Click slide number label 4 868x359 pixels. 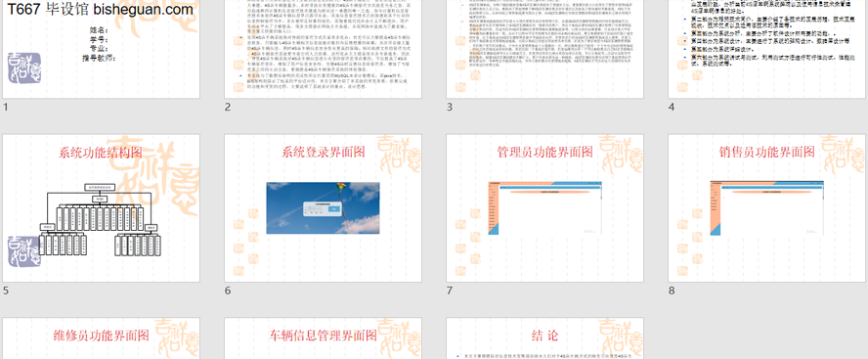pyautogui.click(x=672, y=108)
